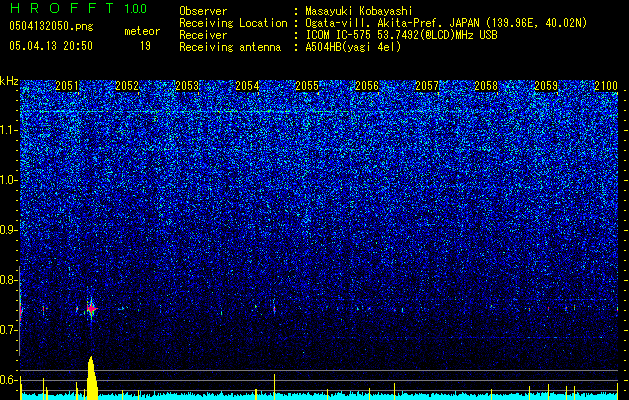This screenshot has width=629, height=400.
Task: Click the 2056 time marker
Action: point(367,86)
